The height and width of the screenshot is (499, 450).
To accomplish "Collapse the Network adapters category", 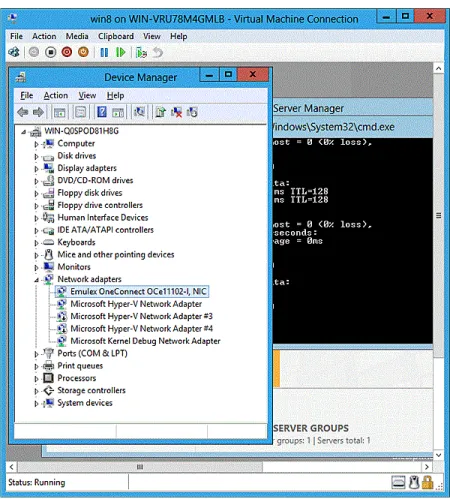I will click(x=36, y=280).
